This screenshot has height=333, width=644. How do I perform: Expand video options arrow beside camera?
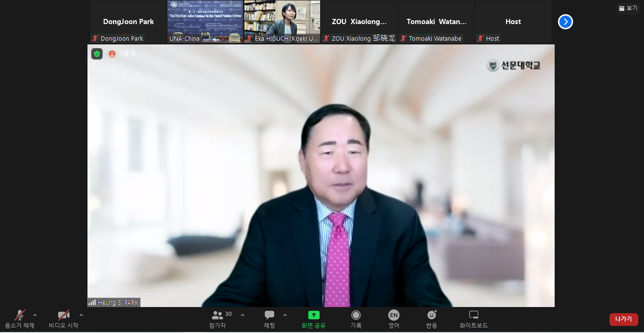pos(81,315)
